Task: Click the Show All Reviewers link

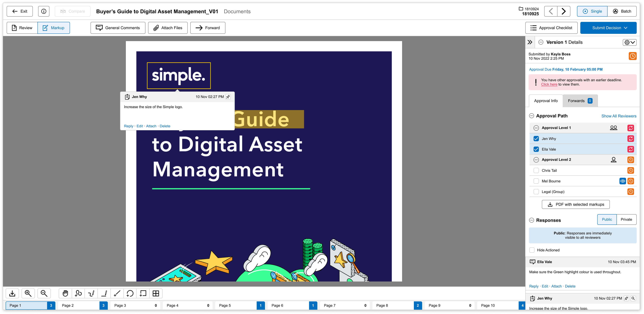Action: click(x=619, y=116)
